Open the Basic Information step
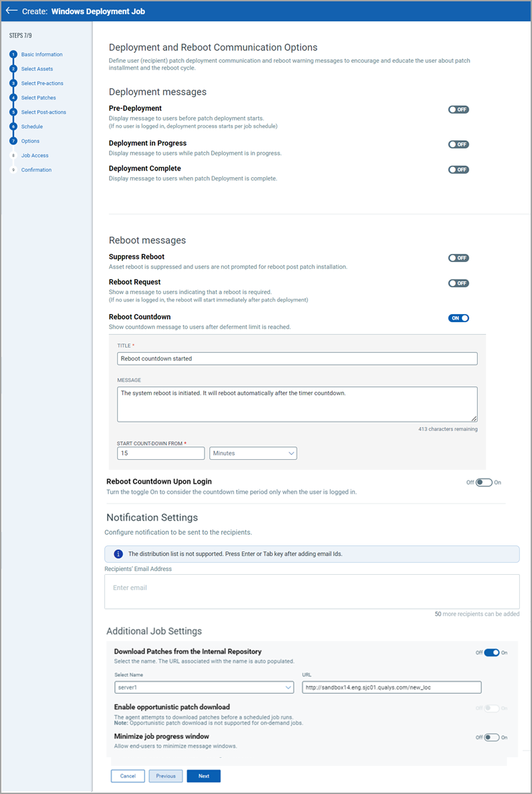Viewport: 532px width, 794px height. (42, 54)
